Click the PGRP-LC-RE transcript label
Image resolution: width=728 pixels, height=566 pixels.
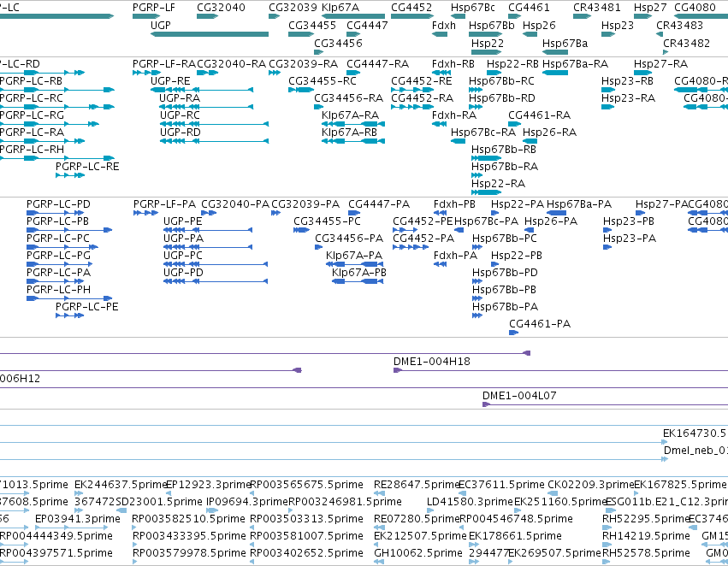tap(87, 166)
